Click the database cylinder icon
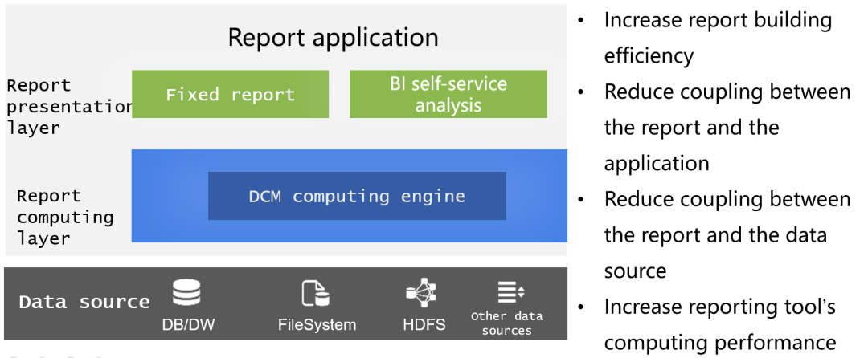The height and width of the screenshot is (358, 868). click(x=186, y=294)
